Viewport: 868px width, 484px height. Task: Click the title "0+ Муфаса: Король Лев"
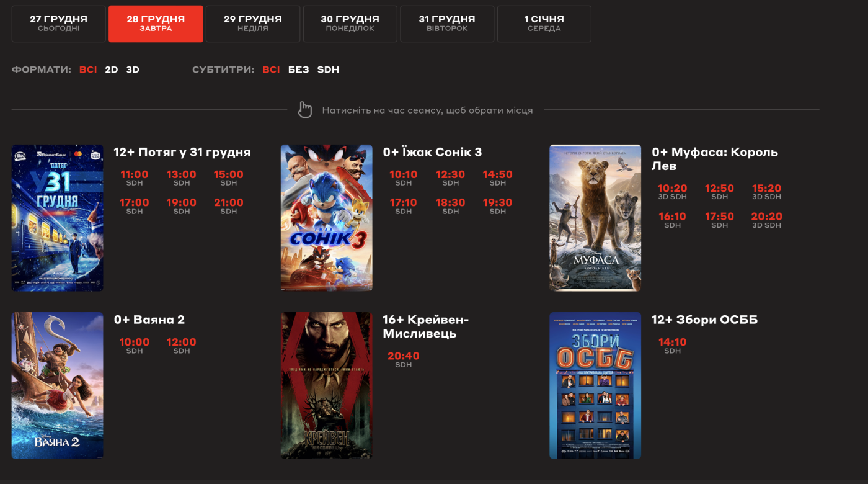click(x=715, y=159)
